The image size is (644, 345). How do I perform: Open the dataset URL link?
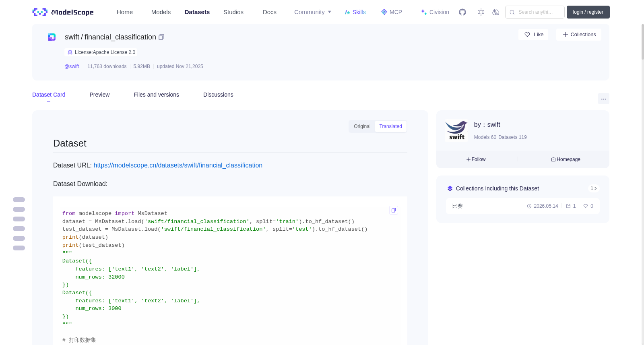[x=178, y=165]
